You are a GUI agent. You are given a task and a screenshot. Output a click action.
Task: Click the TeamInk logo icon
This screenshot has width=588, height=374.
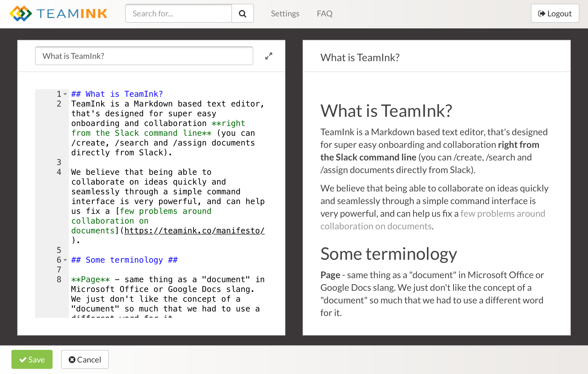20,13
